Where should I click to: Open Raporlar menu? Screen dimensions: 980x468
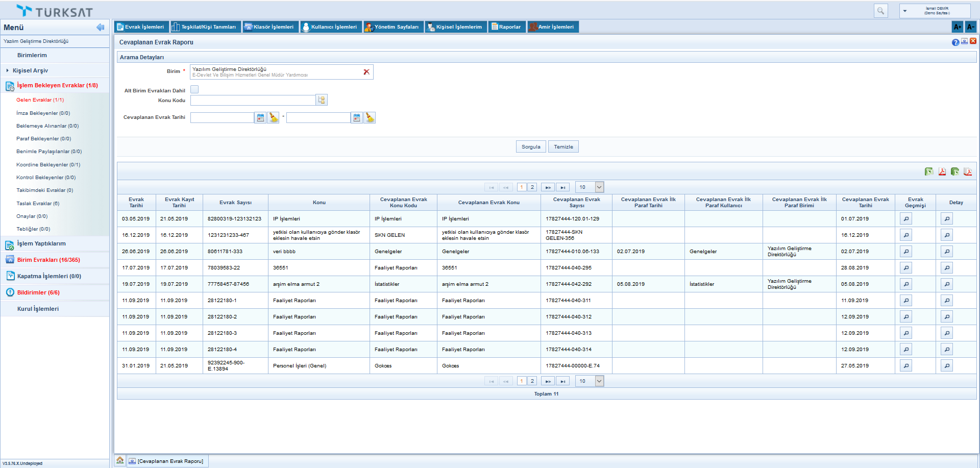tap(506, 27)
